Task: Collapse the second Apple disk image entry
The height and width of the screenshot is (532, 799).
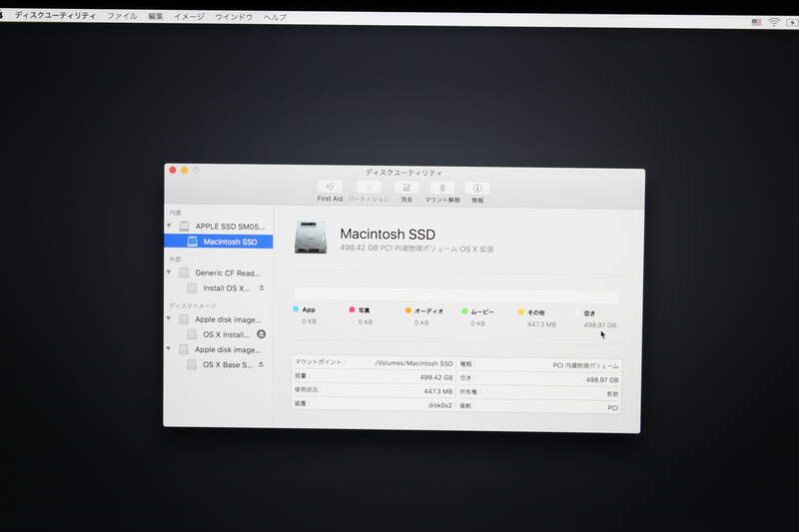Action: click(171, 349)
